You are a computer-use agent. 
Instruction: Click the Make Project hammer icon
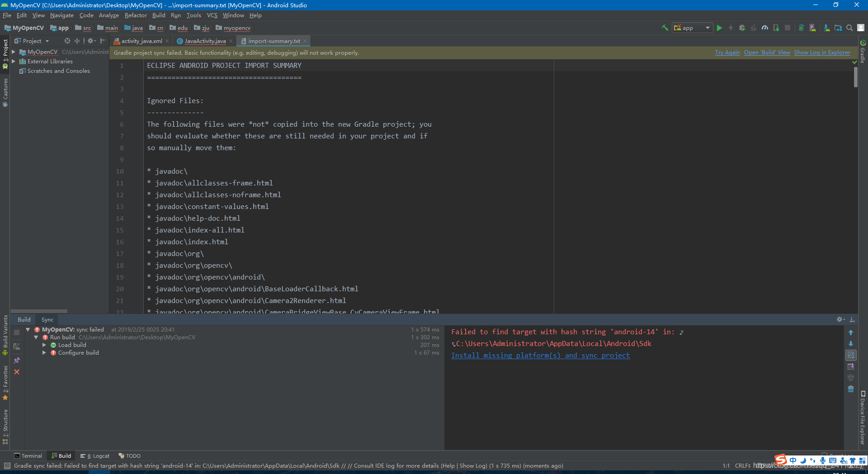[x=665, y=28]
